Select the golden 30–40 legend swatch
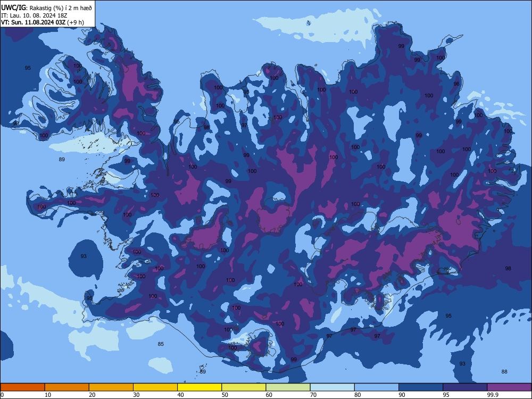532x399 pixels. pyautogui.click(x=155, y=387)
